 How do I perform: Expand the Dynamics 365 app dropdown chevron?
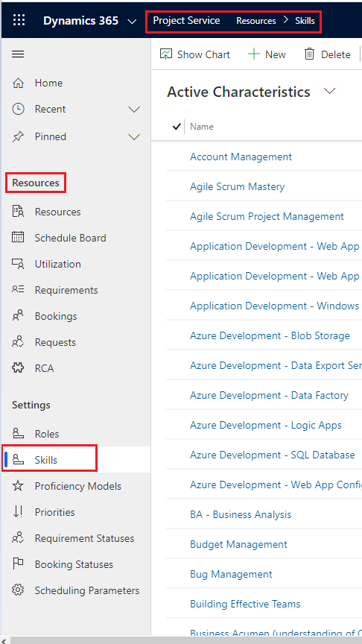[x=132, y=21]
